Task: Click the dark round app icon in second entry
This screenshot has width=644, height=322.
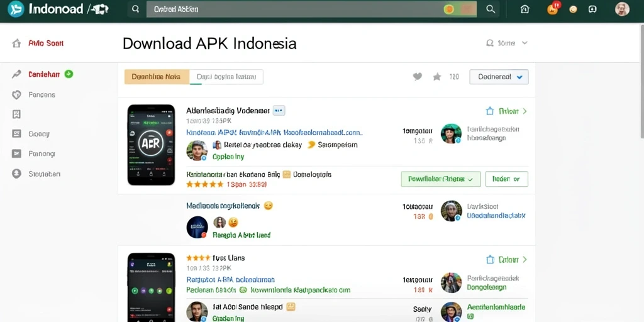Action: pos(197,228)
